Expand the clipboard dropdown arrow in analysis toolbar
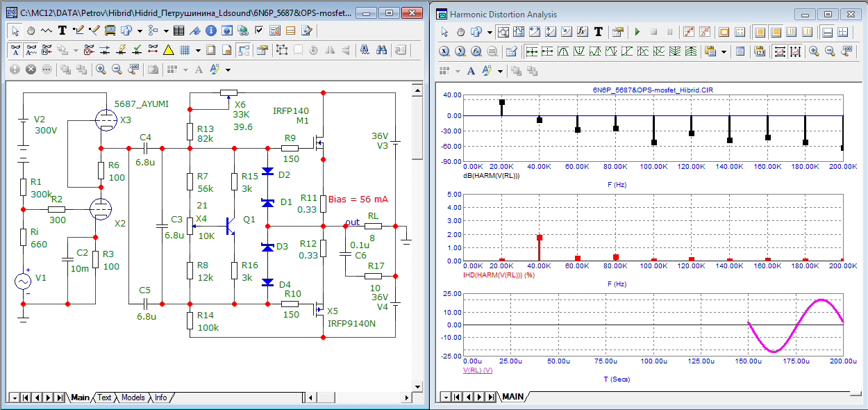 pyautogui.click(x=724, y=51)
